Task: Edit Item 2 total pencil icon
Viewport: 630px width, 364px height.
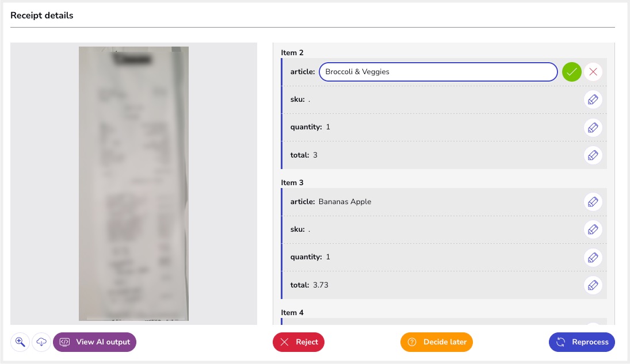Action: pyautogui.click(x=593, y=155)
